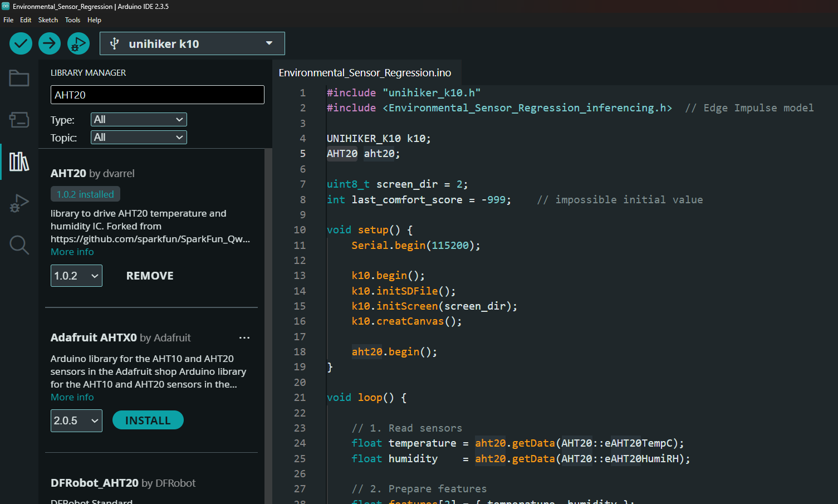Open the Tools menu
Image resolution: width=838 pixels, height=504 pixels.
72,20
